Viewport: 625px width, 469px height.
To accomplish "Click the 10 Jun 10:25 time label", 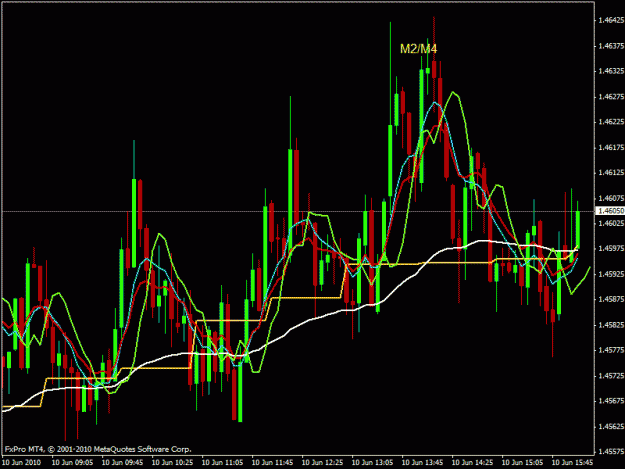I will coord(173,462).
